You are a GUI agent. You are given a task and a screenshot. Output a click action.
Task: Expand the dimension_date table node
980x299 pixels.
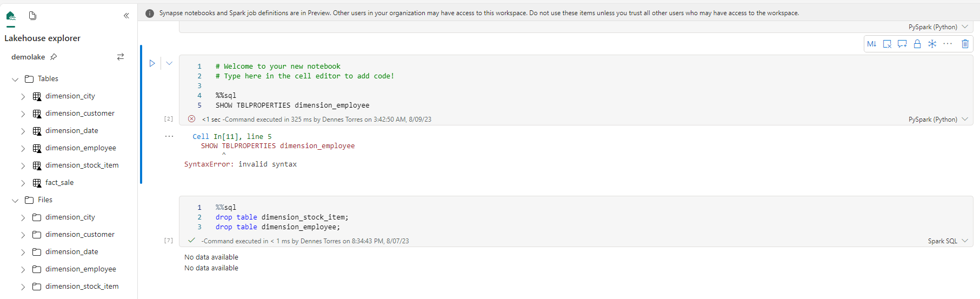point(23,131)
